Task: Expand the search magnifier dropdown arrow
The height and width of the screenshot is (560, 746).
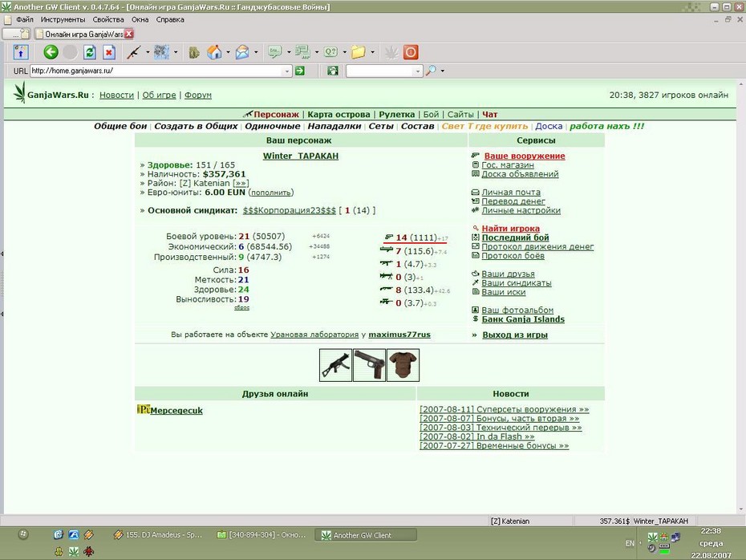Action: click(443, 71)
